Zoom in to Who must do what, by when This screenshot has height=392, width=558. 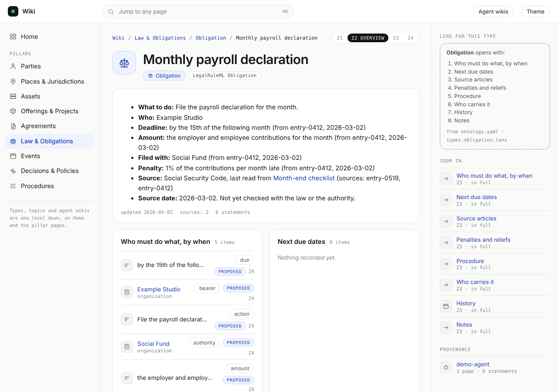point(494,176)
